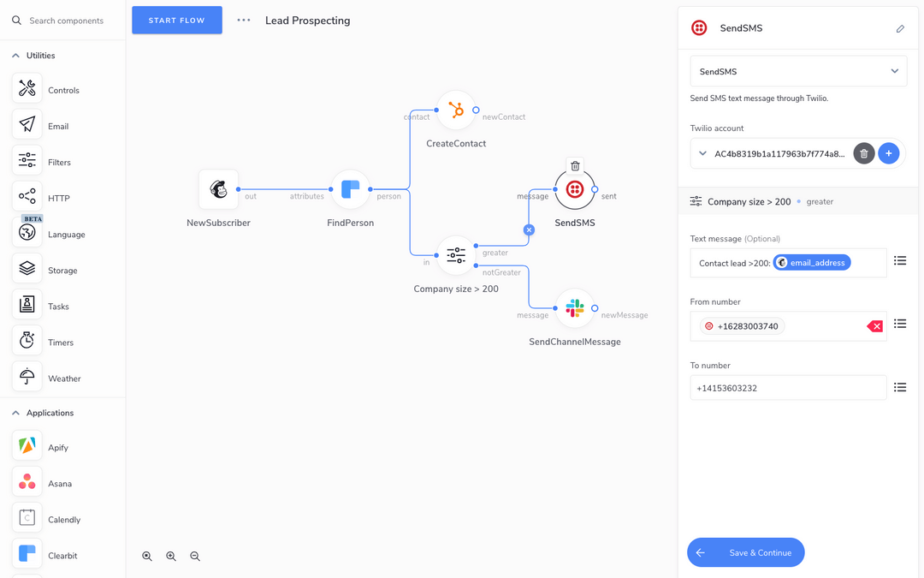This screenshot has width=924, height=578.
Task: Expand the Twilio account AC4b8319 dropdown
Action: point(703,153)
